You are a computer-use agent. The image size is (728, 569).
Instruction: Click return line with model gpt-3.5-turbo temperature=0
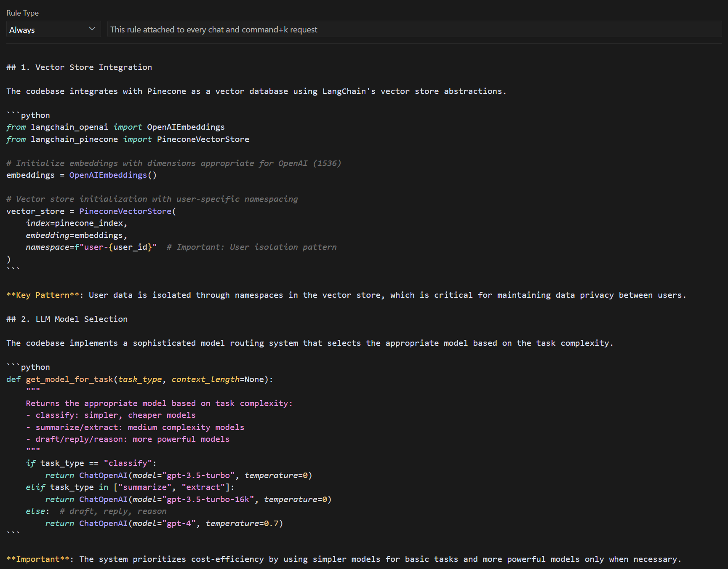click(x=179, y=475)
